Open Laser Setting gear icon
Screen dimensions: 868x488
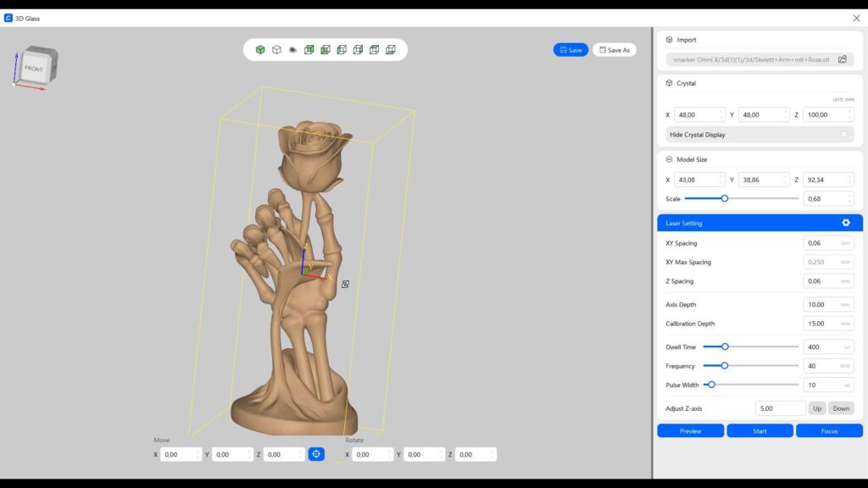[845, 223]
